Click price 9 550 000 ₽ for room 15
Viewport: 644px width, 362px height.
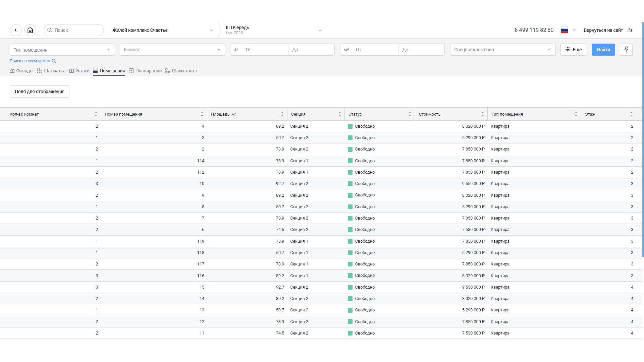473,287
